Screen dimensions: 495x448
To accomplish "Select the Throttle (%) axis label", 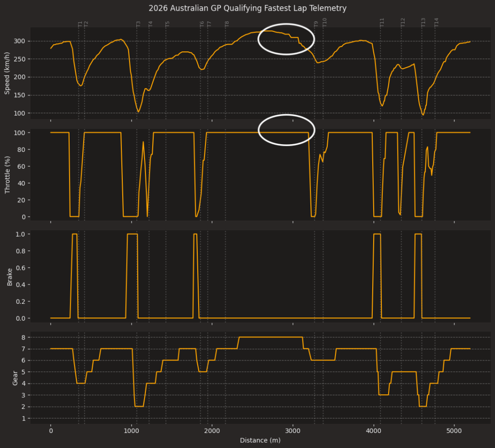I will 8,175.
